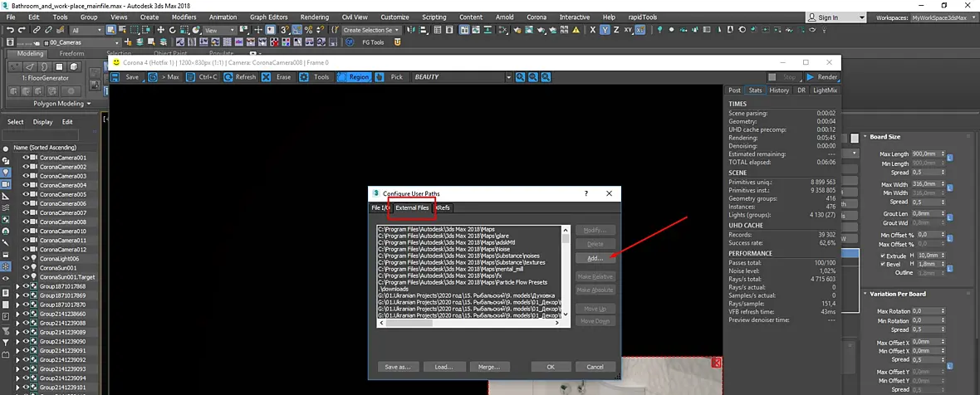Toggle the Bevel checkbox in Board Size
The width and height of the screenshot is (980, 395).
pyautogui.click(x=883, y=264)
